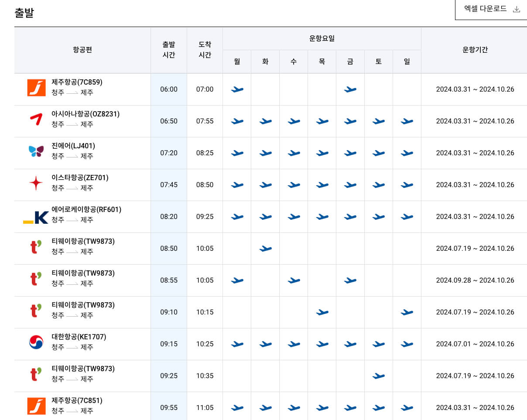The image size is (527, 420).
Task: Click the Sunday airplane icon for flight OZ8231
Action: (407, 122)
